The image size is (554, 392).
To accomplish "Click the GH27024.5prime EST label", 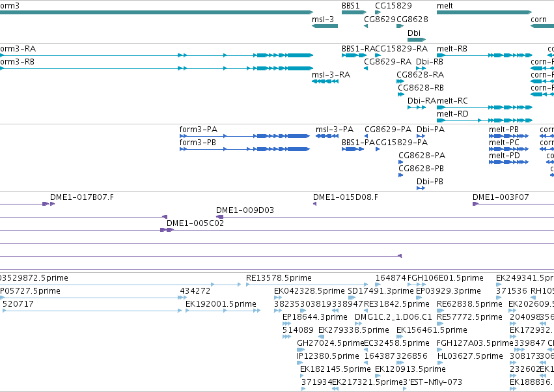I will [330, 344].
